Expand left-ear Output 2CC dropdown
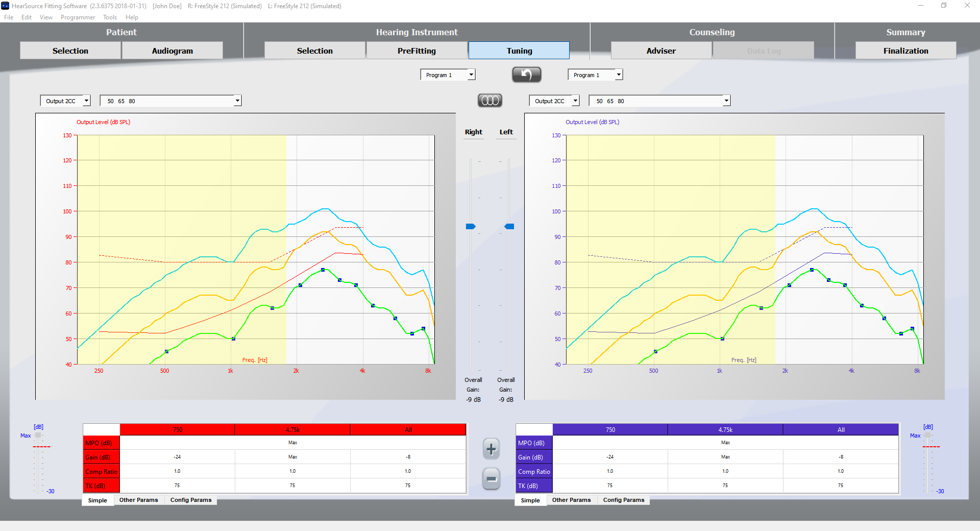 coord(554,101)
